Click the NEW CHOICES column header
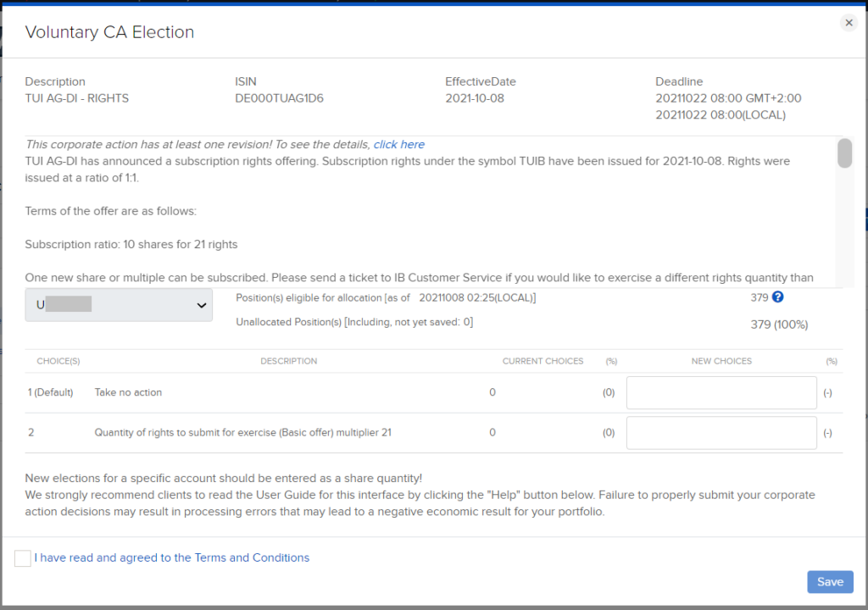This screenshot has width=868, height=610. point(721,361)
